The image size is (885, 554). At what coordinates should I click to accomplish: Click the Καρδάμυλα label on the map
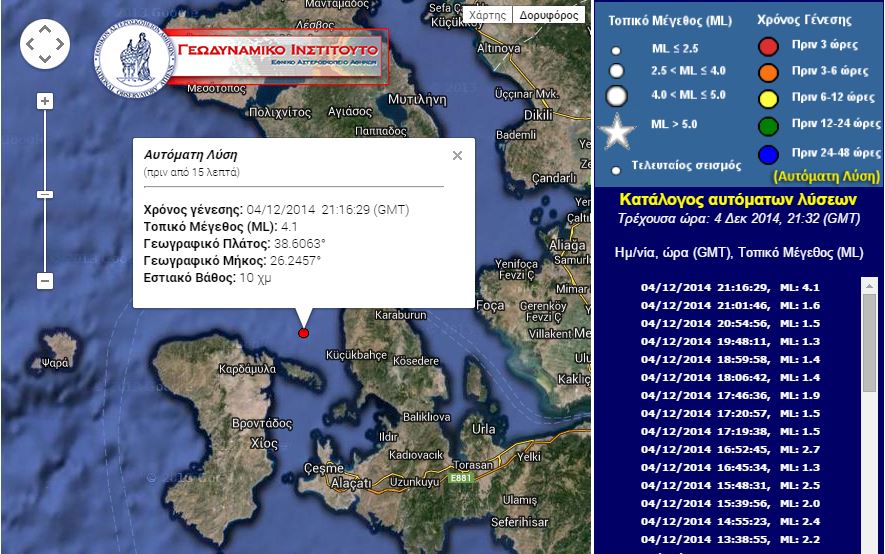pyautogui.click(x=247, y=369)
